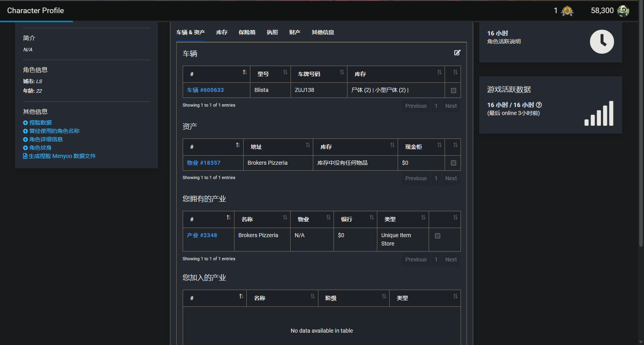The height and width of the screenshot is (345, 644).
Task: Click Previous in 您拥有的产业 pagination
Action: point(416,259)
